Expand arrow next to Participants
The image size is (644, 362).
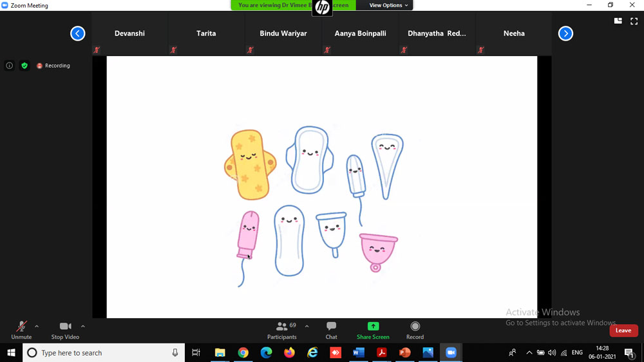click(x=307, y=327)
